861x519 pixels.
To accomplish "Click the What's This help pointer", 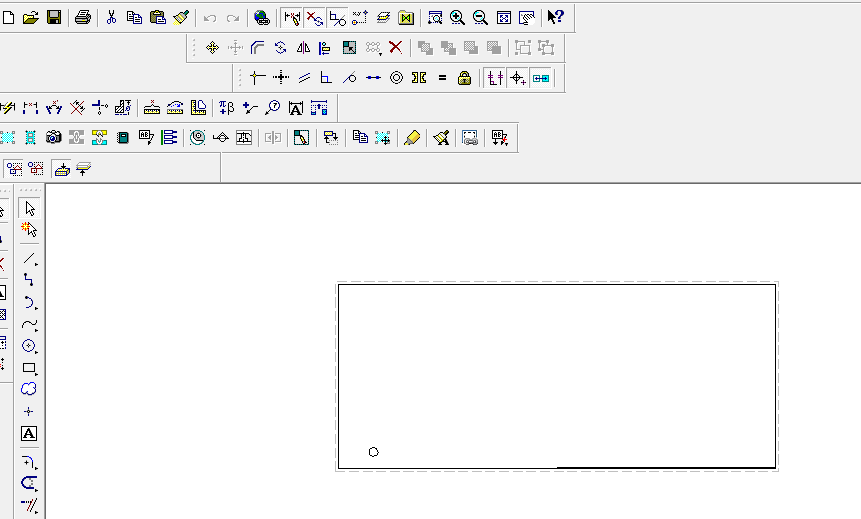I will pos(556,18).
